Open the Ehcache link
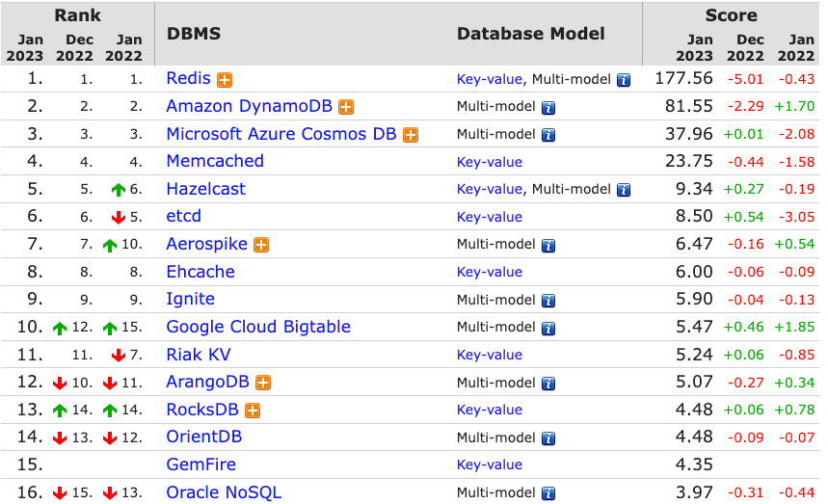 [200, 271]
